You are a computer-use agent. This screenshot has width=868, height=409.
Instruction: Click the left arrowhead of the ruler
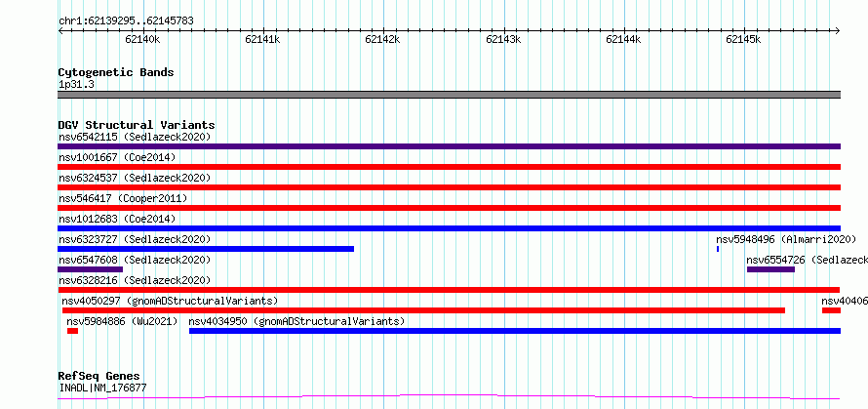coord(60,31)
